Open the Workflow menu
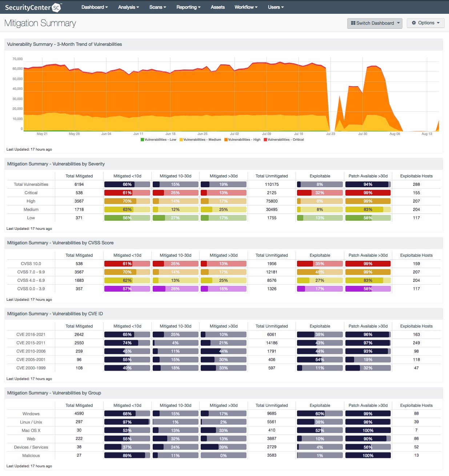 coord(246,7)
